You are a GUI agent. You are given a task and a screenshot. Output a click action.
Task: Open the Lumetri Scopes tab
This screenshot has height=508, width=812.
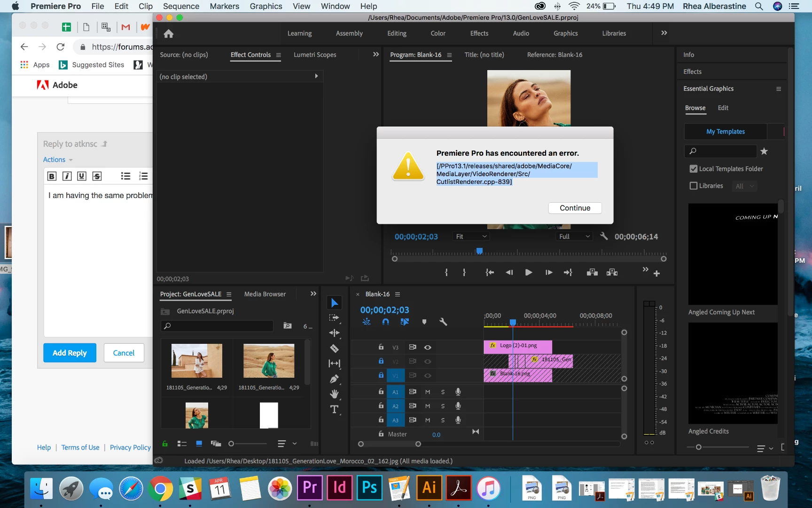tap(315, 55)
